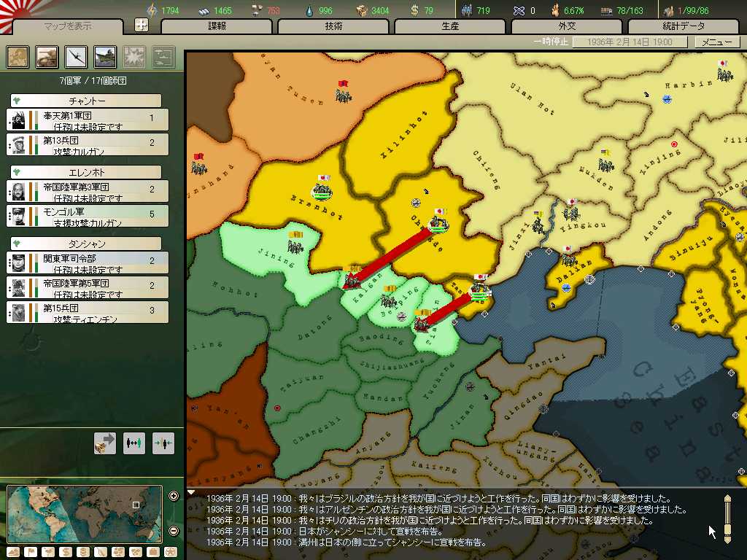Select the 奉天第1軍団 unit row
This screenshot has height=560, width=747.
[88, 120]
